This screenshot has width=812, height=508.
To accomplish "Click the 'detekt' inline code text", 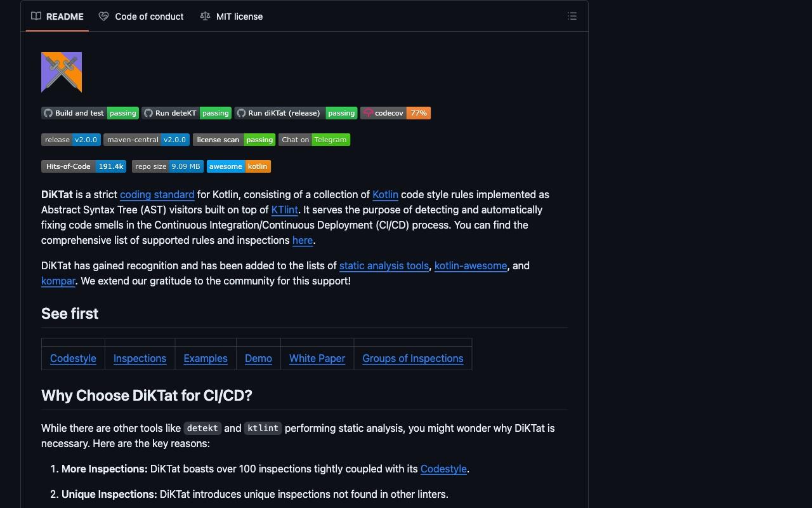I will pos(203,428).
